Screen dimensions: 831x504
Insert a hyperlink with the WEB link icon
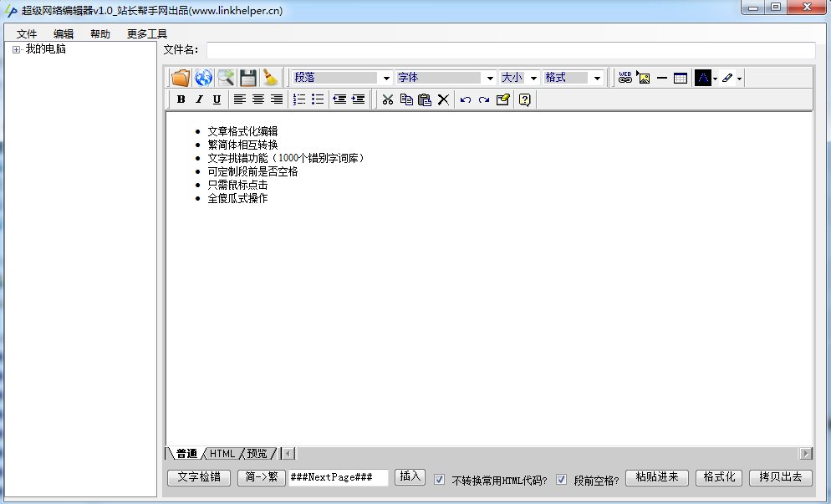[625, 78]
